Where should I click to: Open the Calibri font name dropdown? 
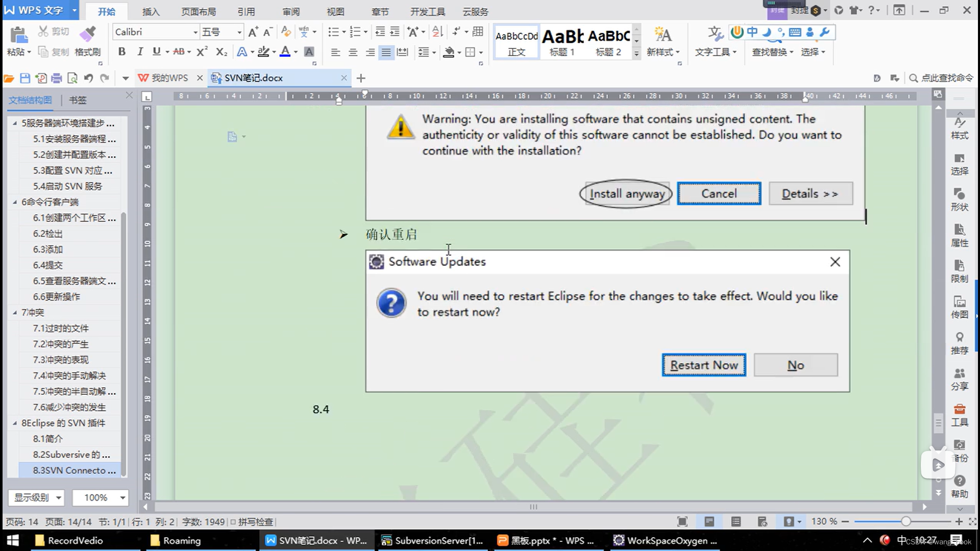[195, 33]
